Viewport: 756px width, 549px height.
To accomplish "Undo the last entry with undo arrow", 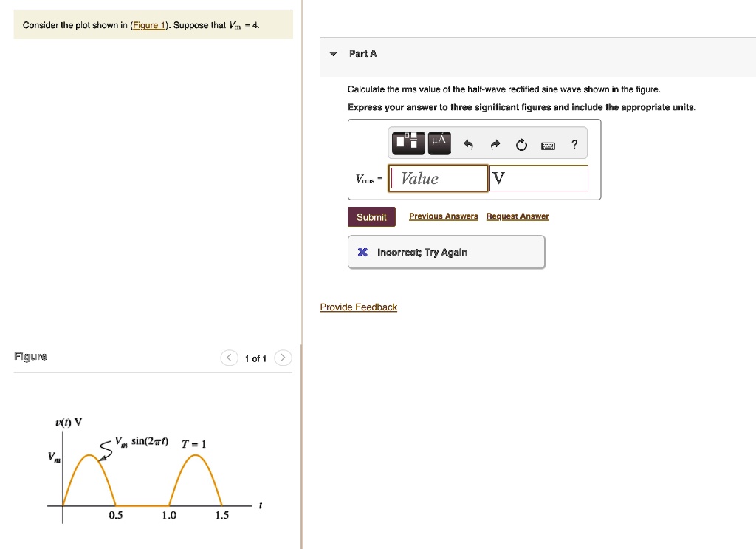I will coord(468,144).
